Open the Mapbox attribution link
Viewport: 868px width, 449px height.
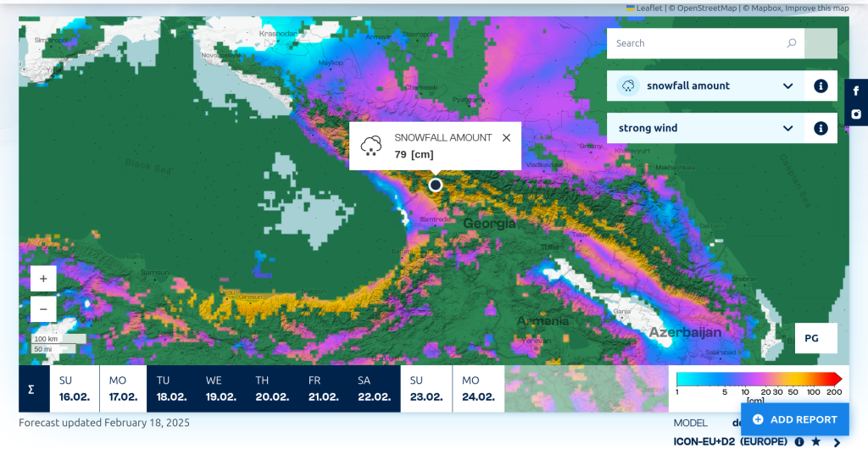(x=765, y=8)
